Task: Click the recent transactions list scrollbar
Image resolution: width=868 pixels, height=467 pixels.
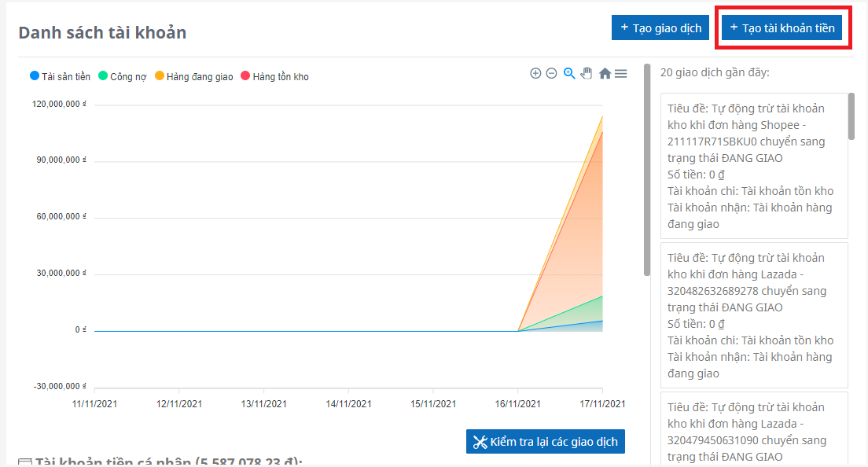Action: (x=851, y=116)
